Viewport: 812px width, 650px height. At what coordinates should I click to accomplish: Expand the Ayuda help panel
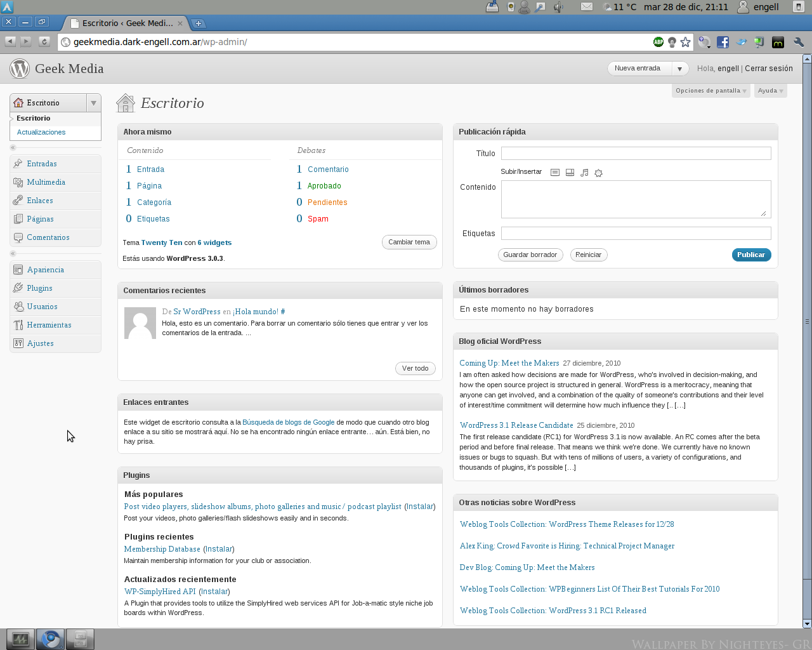[770, 91]
